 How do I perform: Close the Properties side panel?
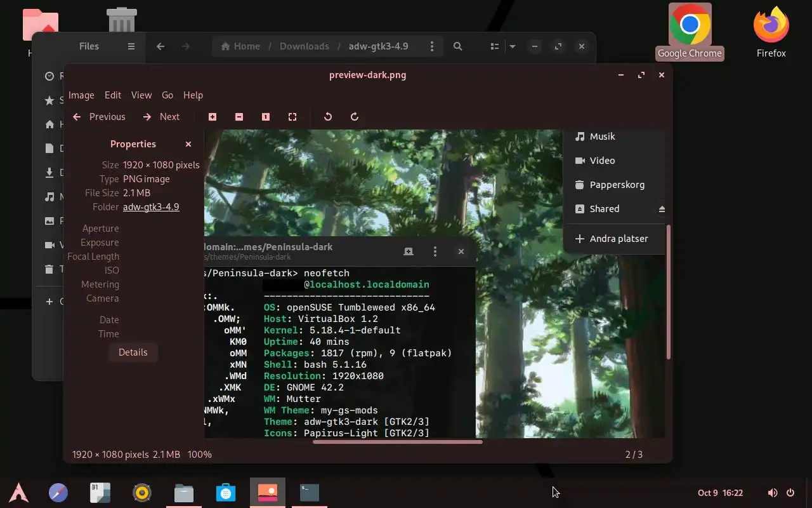coord(188,144)
